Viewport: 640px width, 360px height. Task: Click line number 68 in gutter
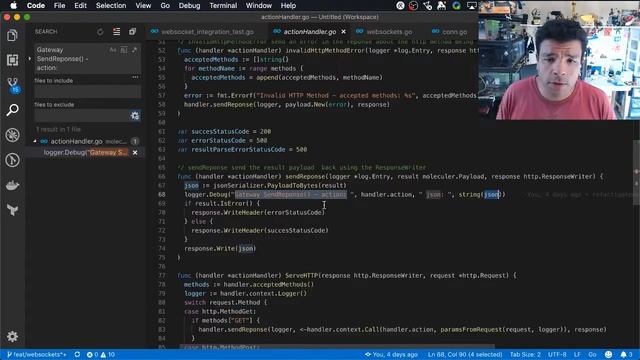[x=162, y=195]
